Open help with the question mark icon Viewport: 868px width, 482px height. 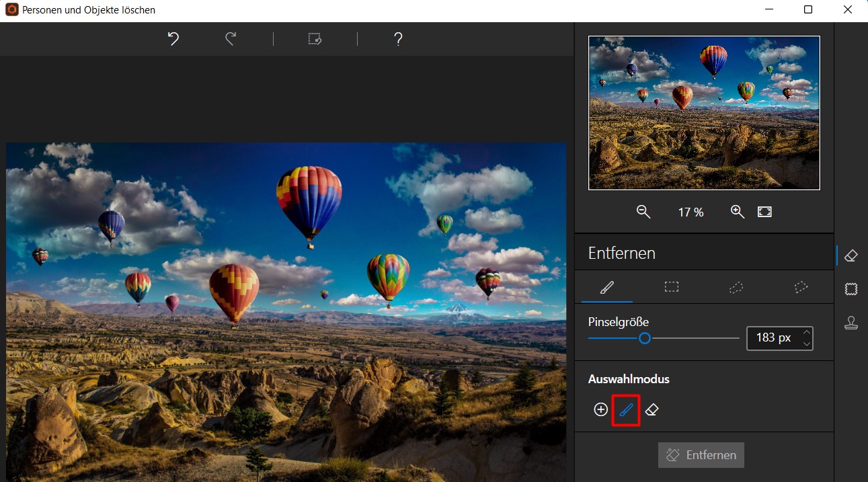tap(398, 39)
